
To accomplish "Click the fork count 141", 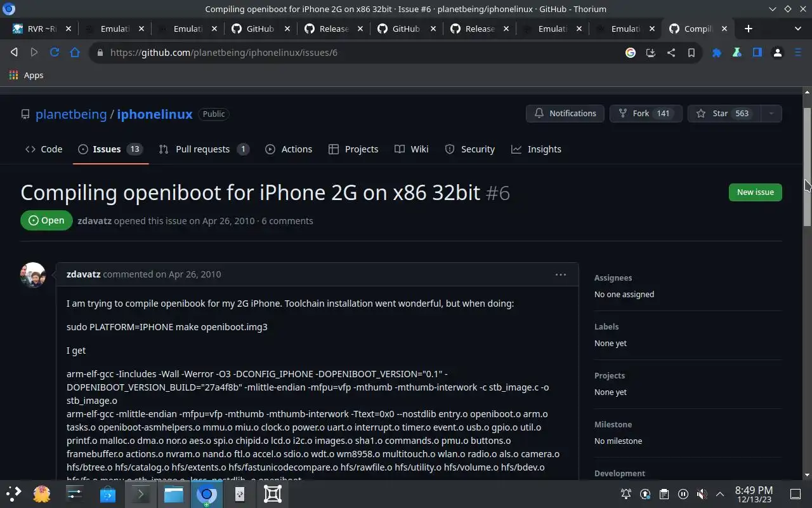I will pyautogui.click(x=663, y=113).
